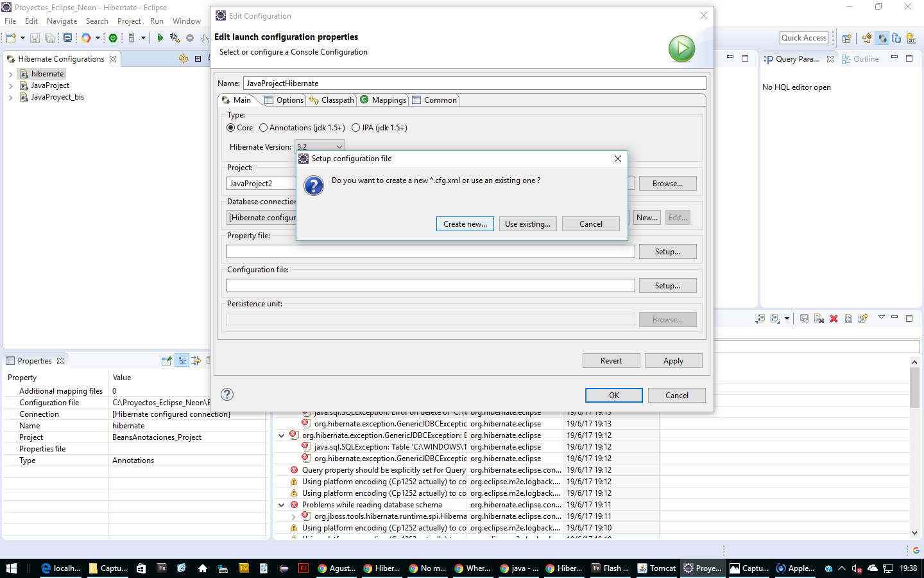Viewport: 924px width, 578px height.
Task: Click the server launch toolbar icon
Action: pos(132,38)
